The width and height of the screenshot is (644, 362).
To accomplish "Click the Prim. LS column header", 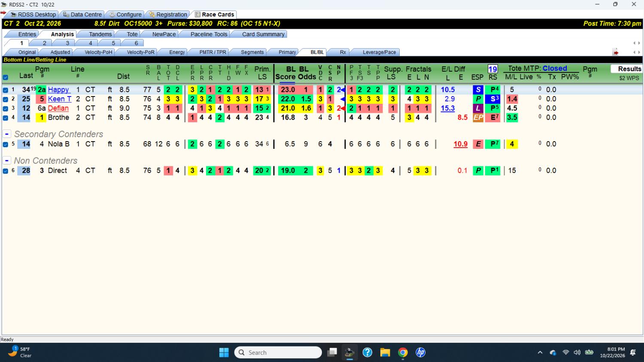I will pyautogui.click(x=262, y=73).
